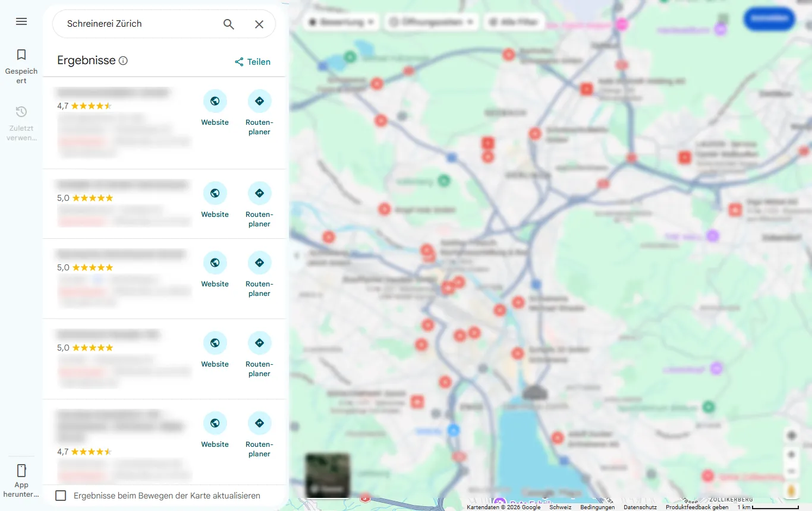Click the blue Anmelden button
This screenshot has height=511, width=812.
(x=769, y=18)
